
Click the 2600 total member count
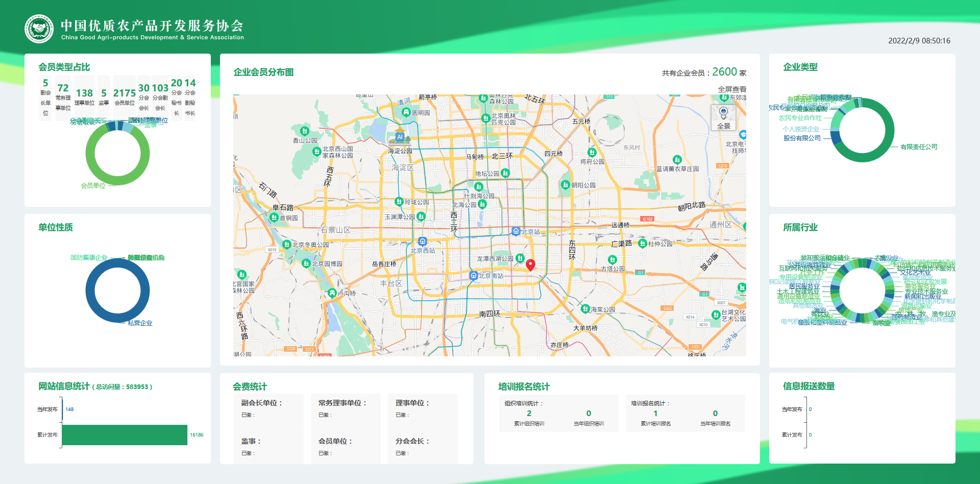pyautogui.click(x=724, y=72)
